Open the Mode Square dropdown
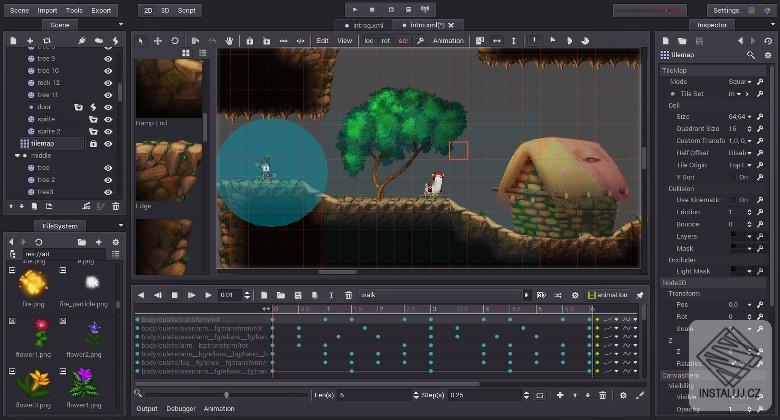This screenshot has height=420, width=780. (x=740, y=82)
